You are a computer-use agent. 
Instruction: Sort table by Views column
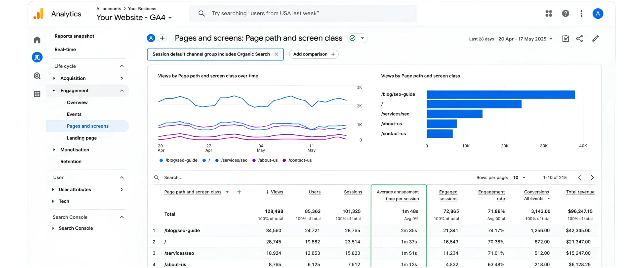pyautogui.click(x=277, y=192)
